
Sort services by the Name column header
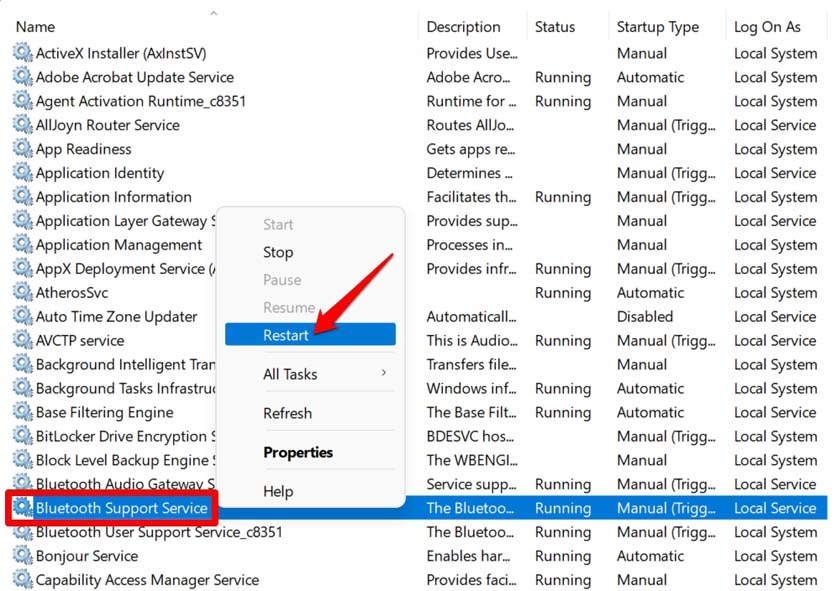[x=35, y=27]
